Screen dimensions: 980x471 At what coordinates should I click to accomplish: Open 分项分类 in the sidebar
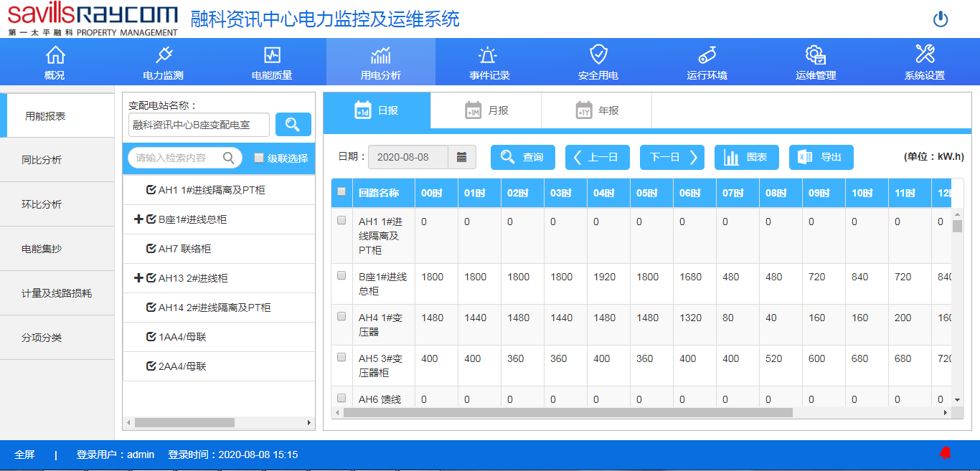tap(57, 338)
